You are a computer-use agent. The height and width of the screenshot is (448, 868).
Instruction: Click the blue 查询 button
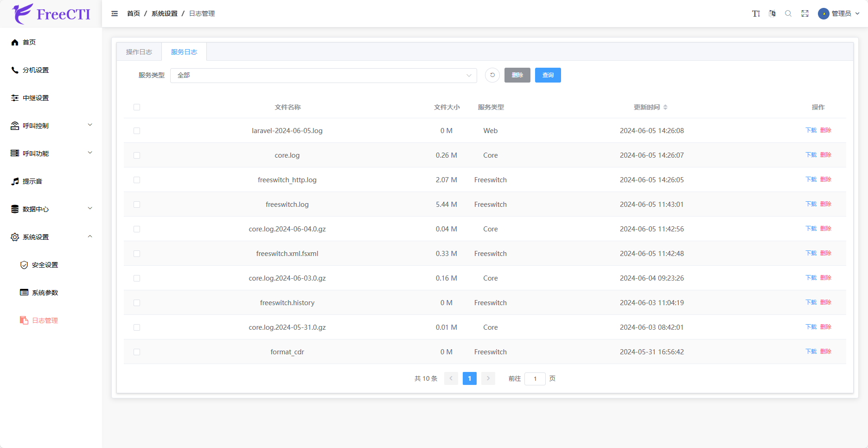pos(548,75)
